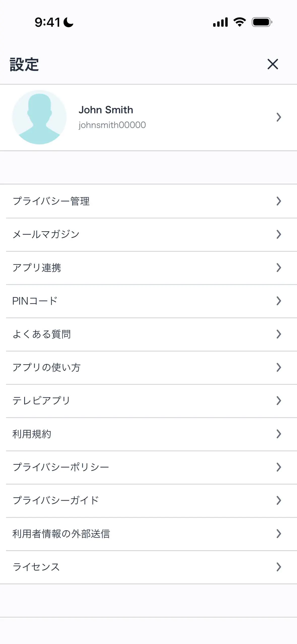Open プライバシー管理 menu item
This screenshot has height=644, width=297.
[x=51, y=201]
